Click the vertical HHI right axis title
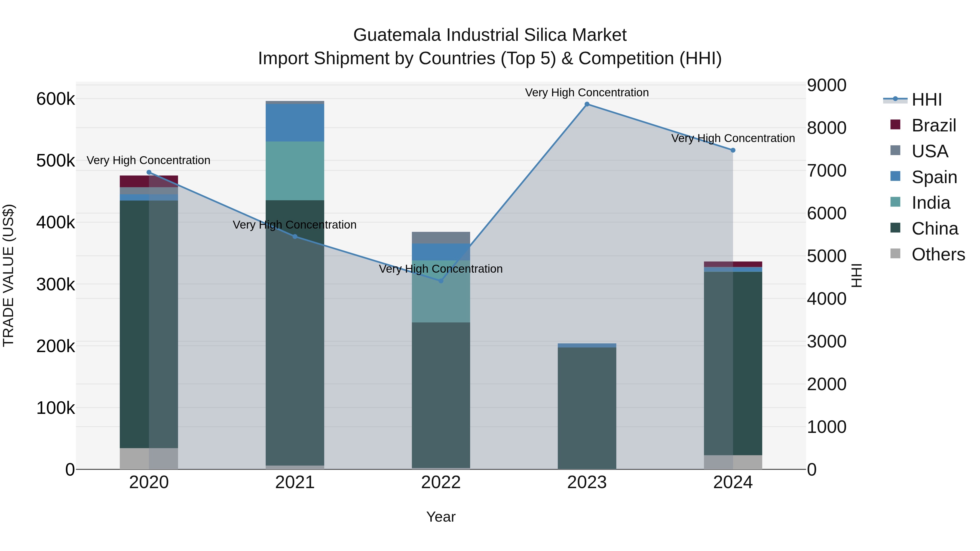The image size is (980, 551). point(857,275)
